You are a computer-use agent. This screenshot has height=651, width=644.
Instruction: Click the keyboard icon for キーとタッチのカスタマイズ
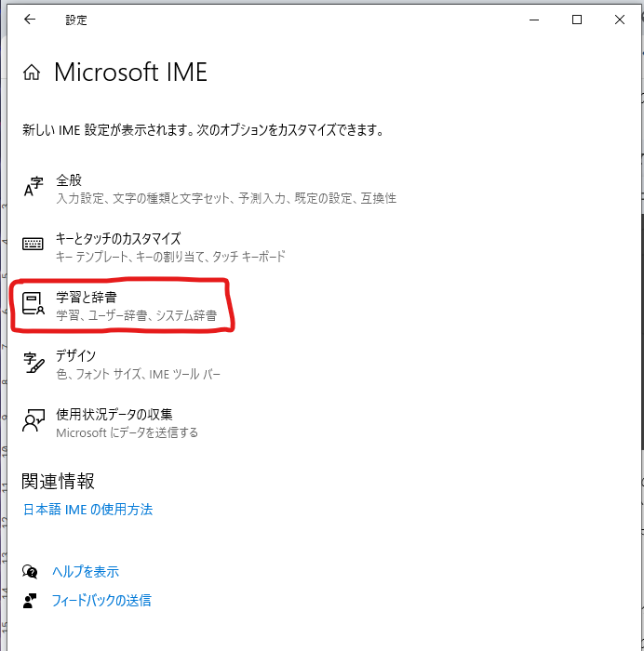tap(34, 246)
